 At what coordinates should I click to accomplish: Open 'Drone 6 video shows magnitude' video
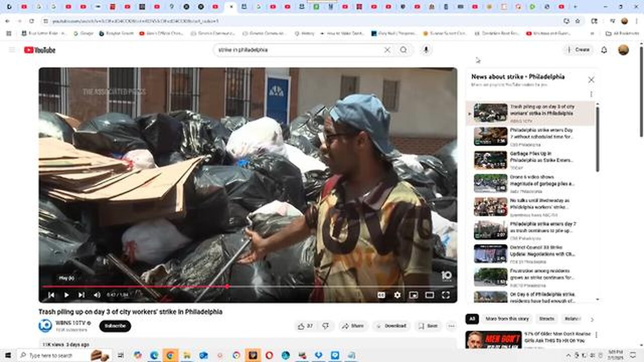tap(530, 184)
